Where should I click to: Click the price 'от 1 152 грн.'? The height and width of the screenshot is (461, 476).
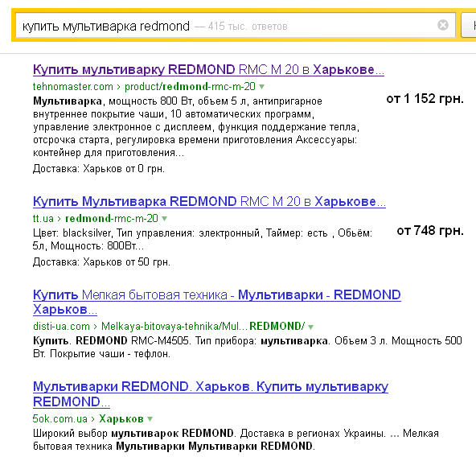tap(425, 99)
